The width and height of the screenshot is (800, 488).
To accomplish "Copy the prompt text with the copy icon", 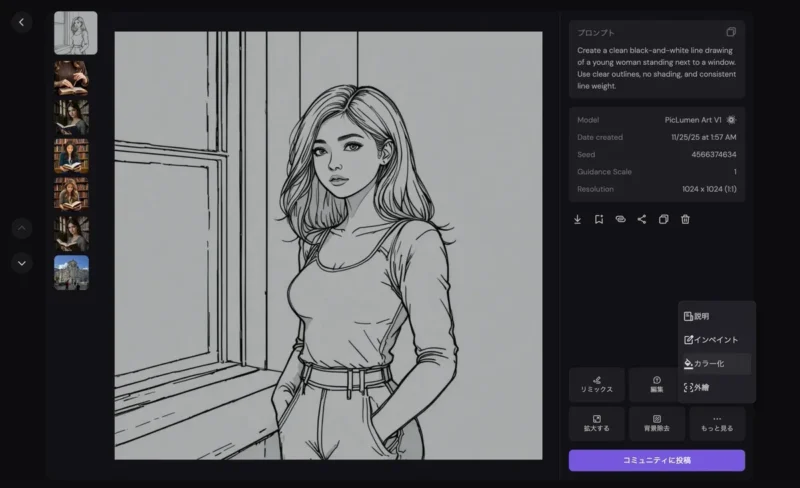I will point(731,32).
